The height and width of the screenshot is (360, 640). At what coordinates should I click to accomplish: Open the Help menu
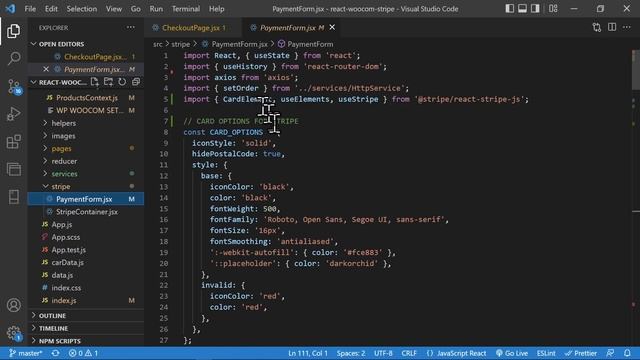[x=216, y=9]
